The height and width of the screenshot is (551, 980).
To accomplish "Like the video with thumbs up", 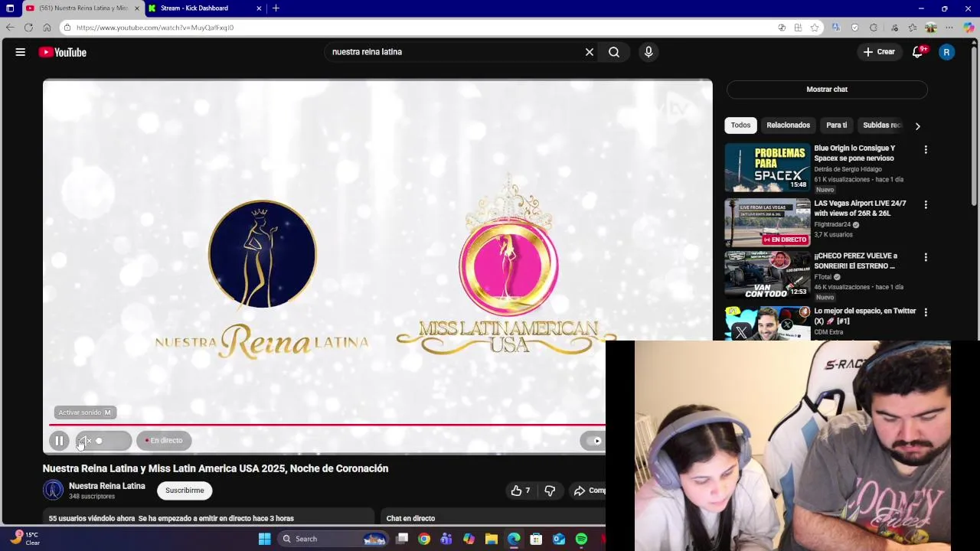I will 521,491.
